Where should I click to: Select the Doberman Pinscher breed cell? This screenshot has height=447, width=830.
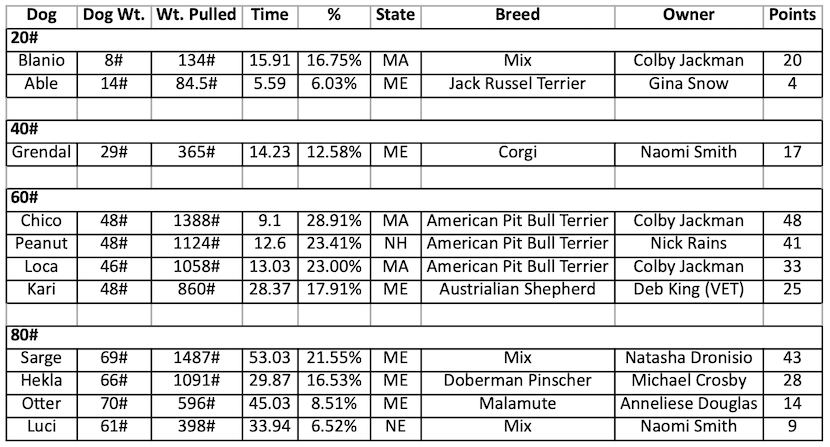516,380
